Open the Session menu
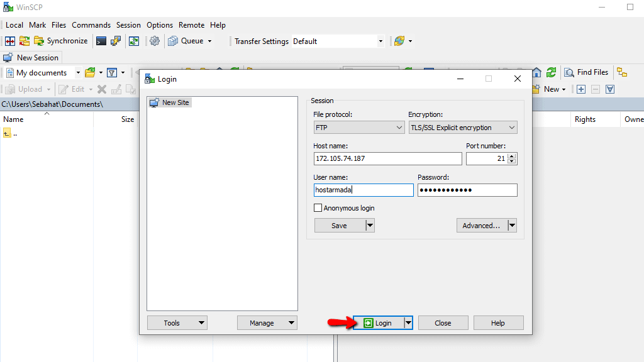 128,25
